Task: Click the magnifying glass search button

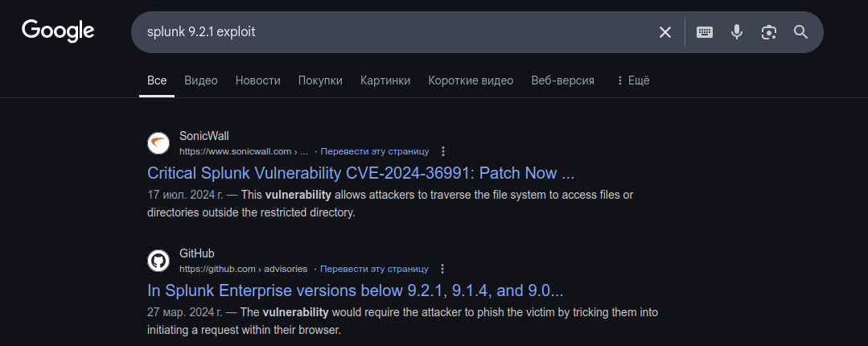Action: pyautogui.click(x=800, y=32)
